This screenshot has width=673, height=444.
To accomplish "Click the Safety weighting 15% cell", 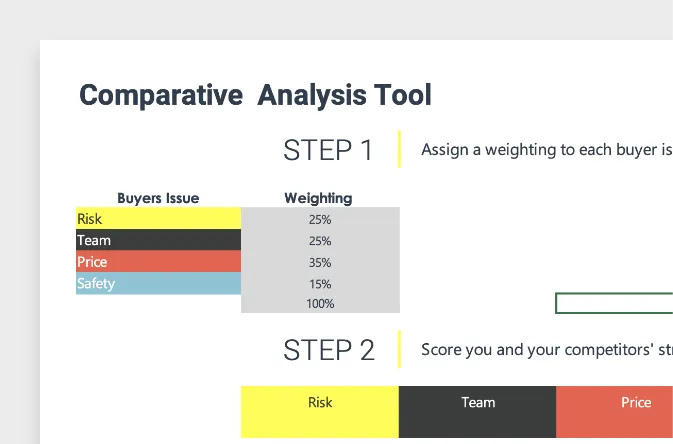I will click(x=320, y=283).
